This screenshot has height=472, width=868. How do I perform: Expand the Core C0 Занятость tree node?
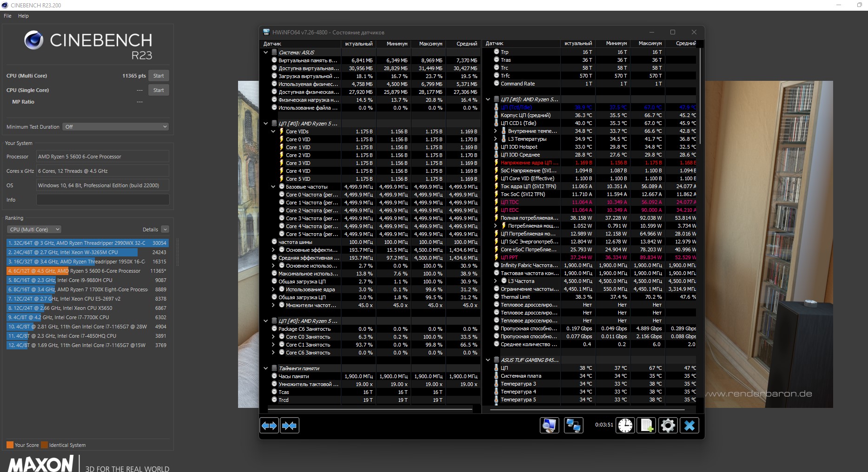point(273,337)
